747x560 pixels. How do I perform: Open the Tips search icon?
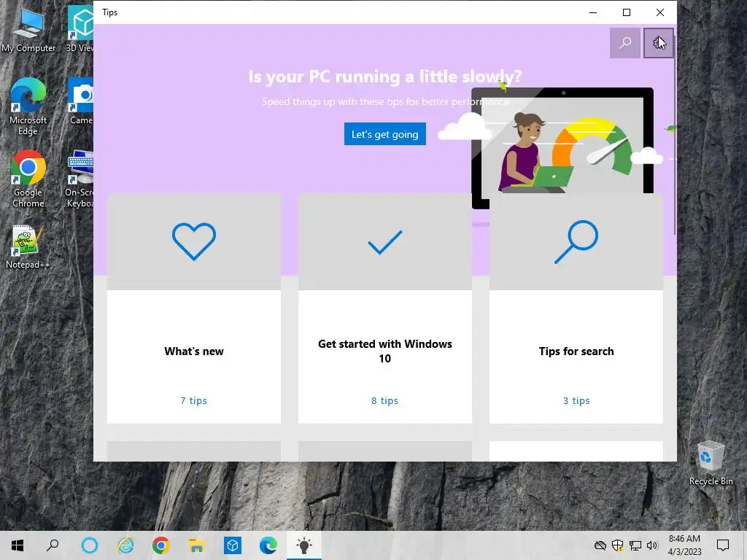624,43
